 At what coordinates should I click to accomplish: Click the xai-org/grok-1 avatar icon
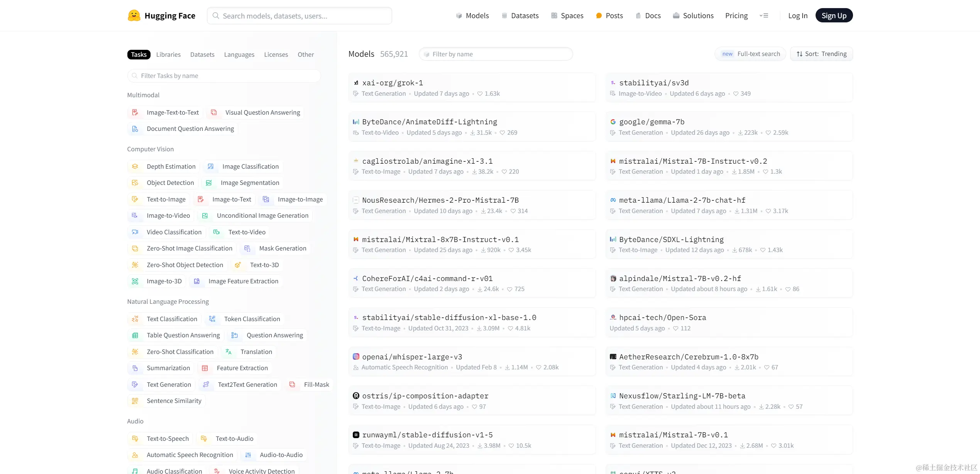pos(356,83)
